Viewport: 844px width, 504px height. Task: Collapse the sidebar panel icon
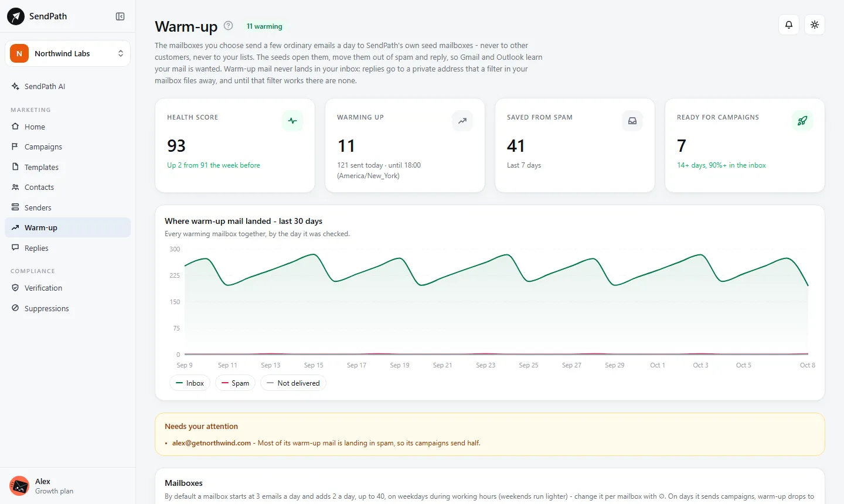click(120, 16)
